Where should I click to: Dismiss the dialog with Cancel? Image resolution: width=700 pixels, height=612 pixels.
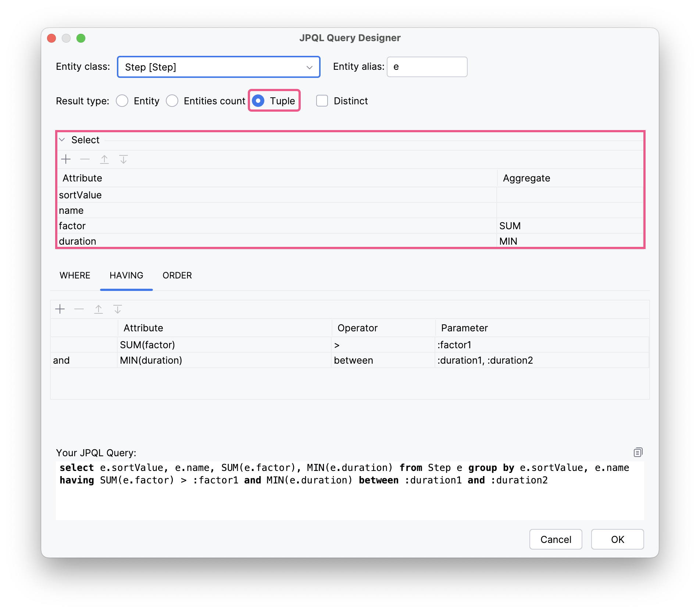pos(556,539)
